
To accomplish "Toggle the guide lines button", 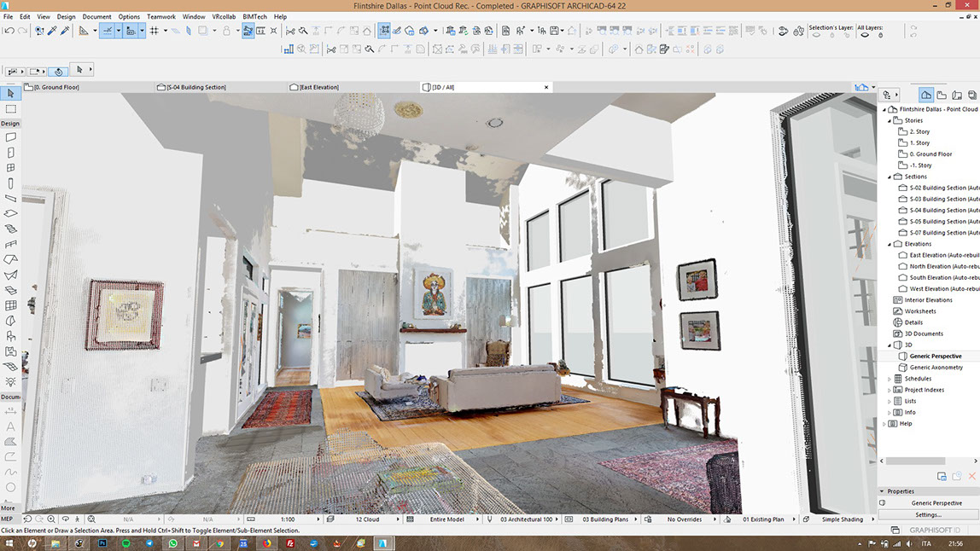I will click(108, 31).
